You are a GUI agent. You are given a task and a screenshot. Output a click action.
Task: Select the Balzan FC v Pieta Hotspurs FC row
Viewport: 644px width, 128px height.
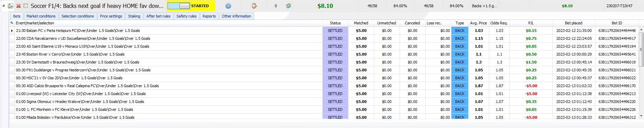[x=324, y=31]
